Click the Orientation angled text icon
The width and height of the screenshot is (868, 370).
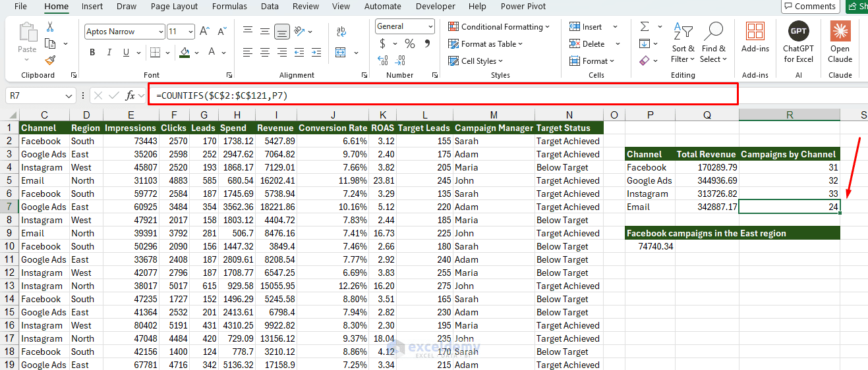click(300, 31)
